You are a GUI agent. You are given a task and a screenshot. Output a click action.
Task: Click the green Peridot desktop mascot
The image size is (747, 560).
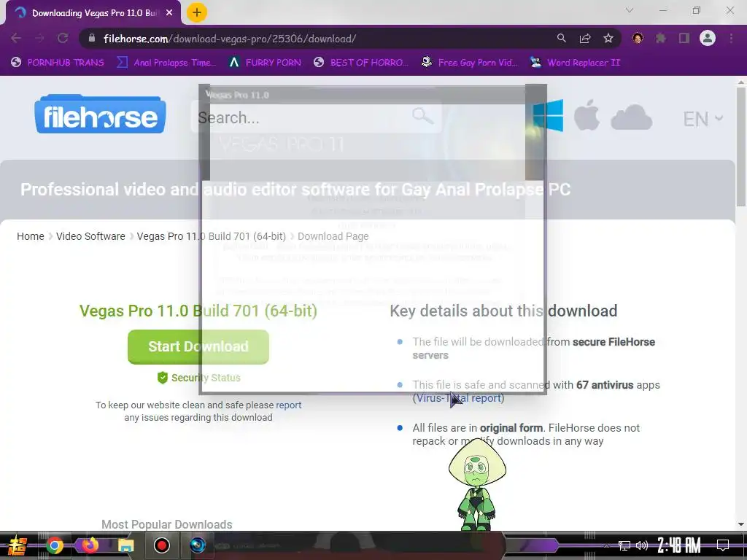pyautogui.click(x=477, y=484)
